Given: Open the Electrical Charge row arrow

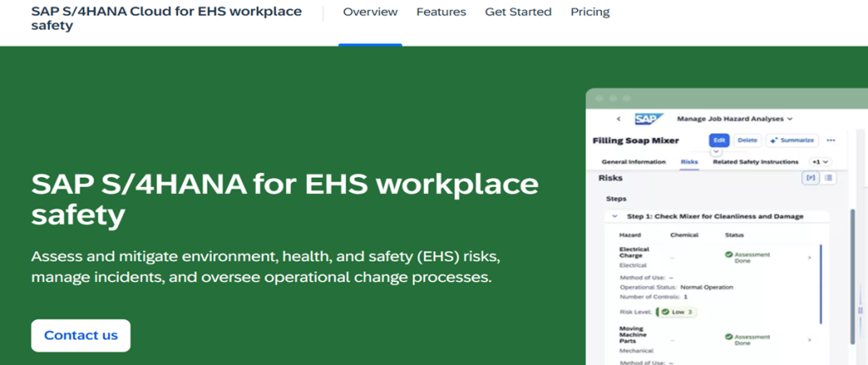Looking at the screenshot, I should 810,257.
